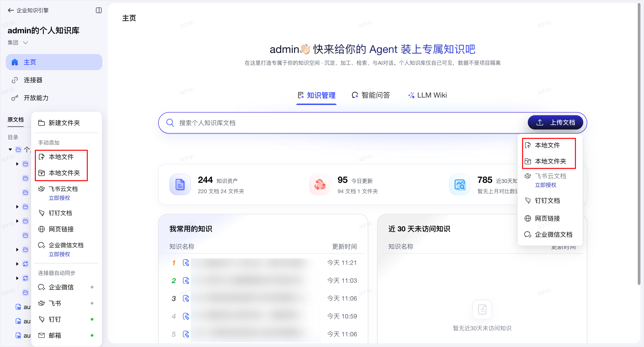Click the 近30天 image-search stat icon
The width and height of the screenshot is (644, 347).
point(459,184)
